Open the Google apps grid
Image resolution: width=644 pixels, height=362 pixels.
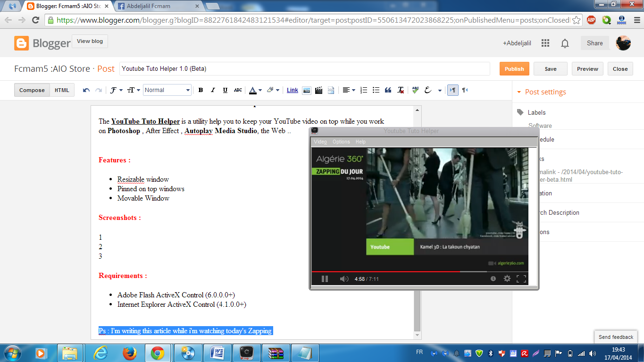545,43
